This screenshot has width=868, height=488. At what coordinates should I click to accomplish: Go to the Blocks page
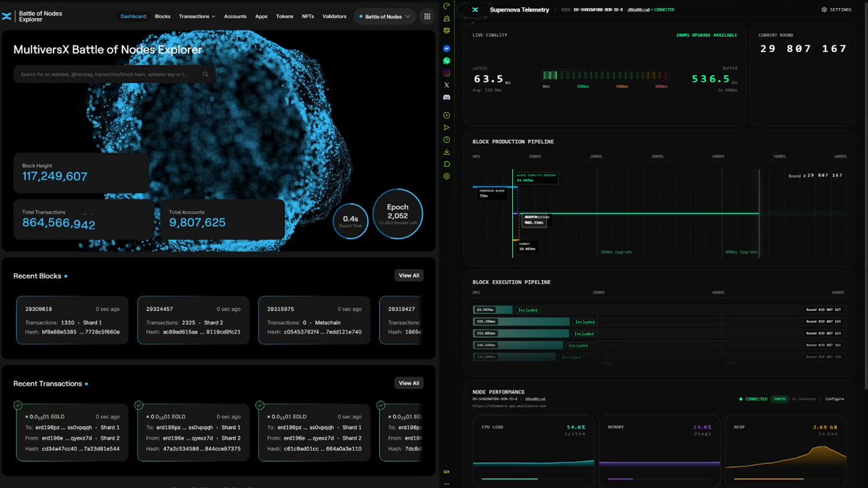(163, 16)
